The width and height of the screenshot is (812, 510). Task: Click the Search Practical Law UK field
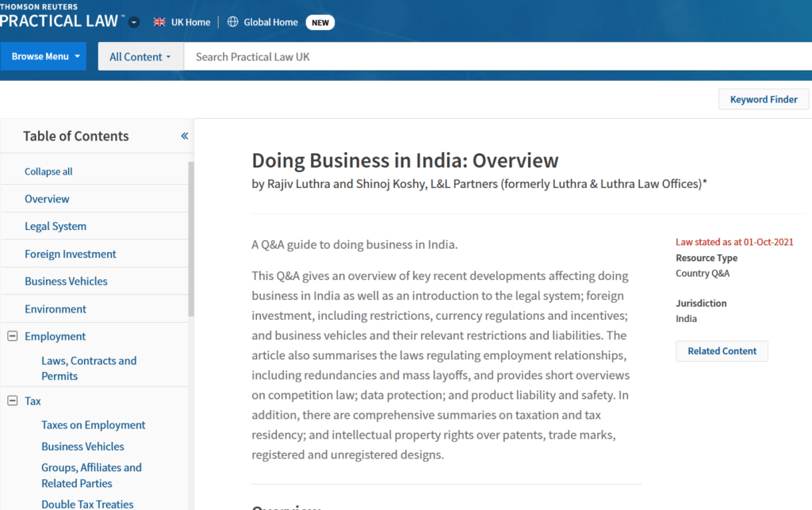pyautogui.click(x=492, y=56)
